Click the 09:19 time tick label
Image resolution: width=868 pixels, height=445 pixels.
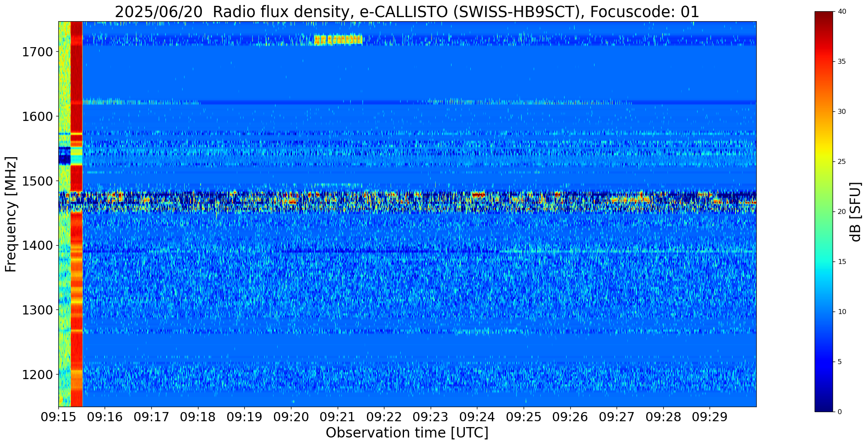click(245, 417)
